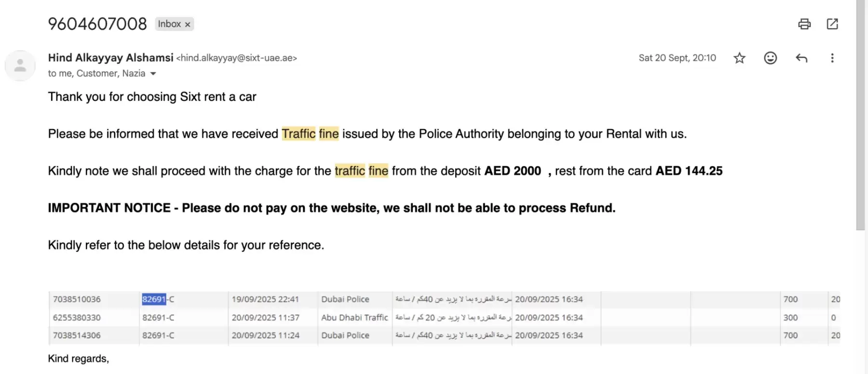Viewport: 868px width, 374px height.
Task: Star this email message
Action: tap(739, 58)
